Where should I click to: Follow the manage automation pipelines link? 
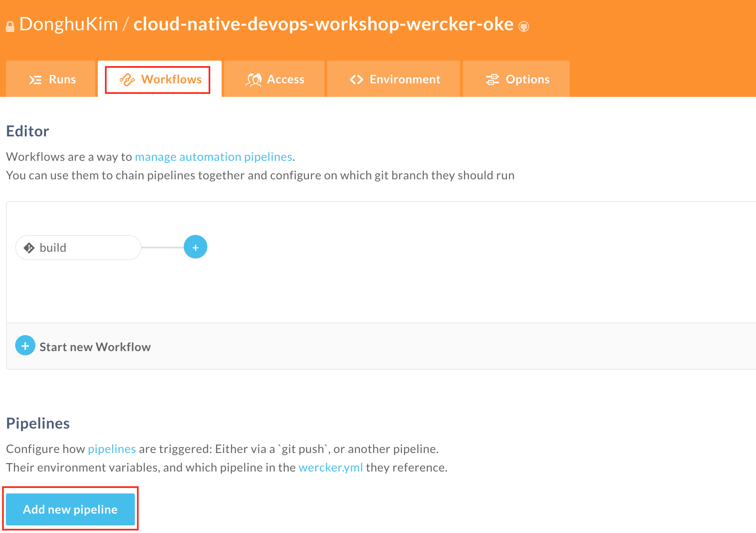click(214, 157)
